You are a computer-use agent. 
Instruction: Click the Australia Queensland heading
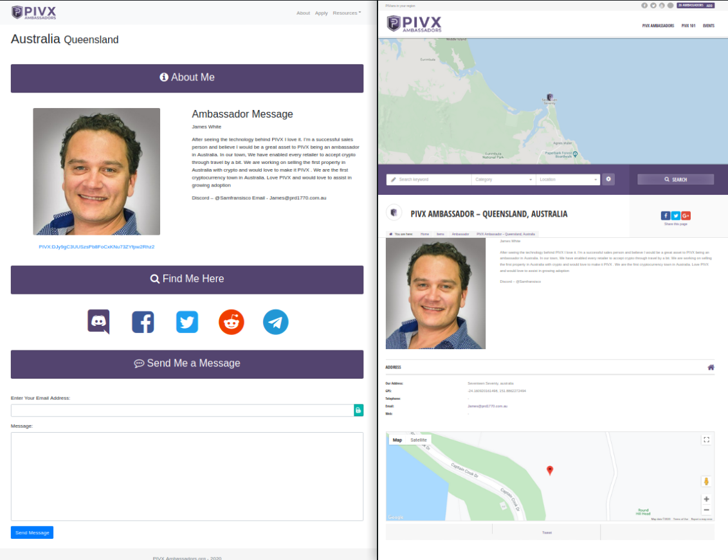[x=64, y=39]
